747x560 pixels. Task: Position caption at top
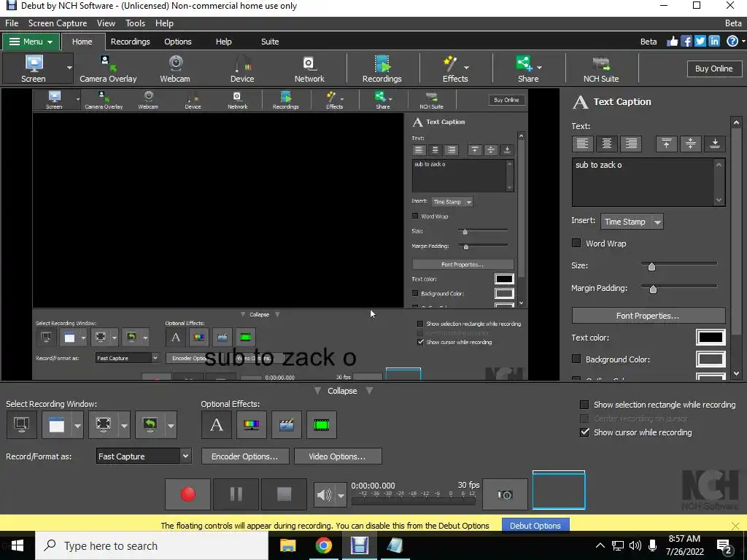click(x=667, y=144)
